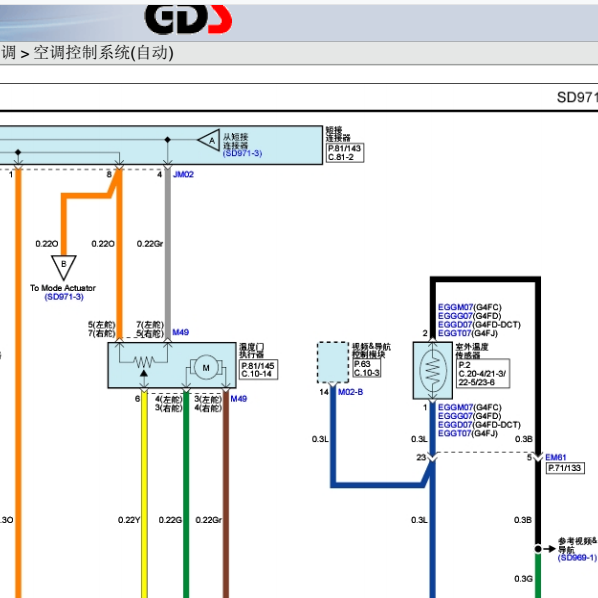Open EGGD07(G4FD-DCT) link below outdoor sensor
The height and width of the screenshot is (598, 598).
(x=479, y=425)
